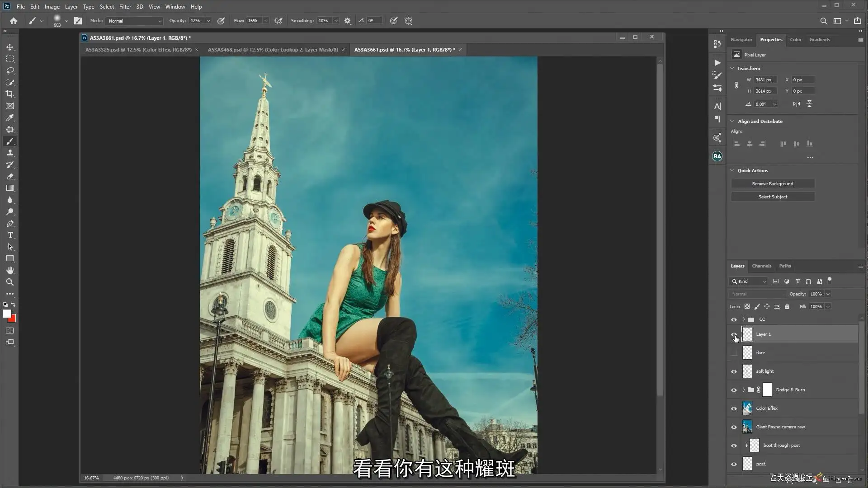This screenshot has height=488, width=868.
Task: Click the Remove Background button
Action: [772, 184]
